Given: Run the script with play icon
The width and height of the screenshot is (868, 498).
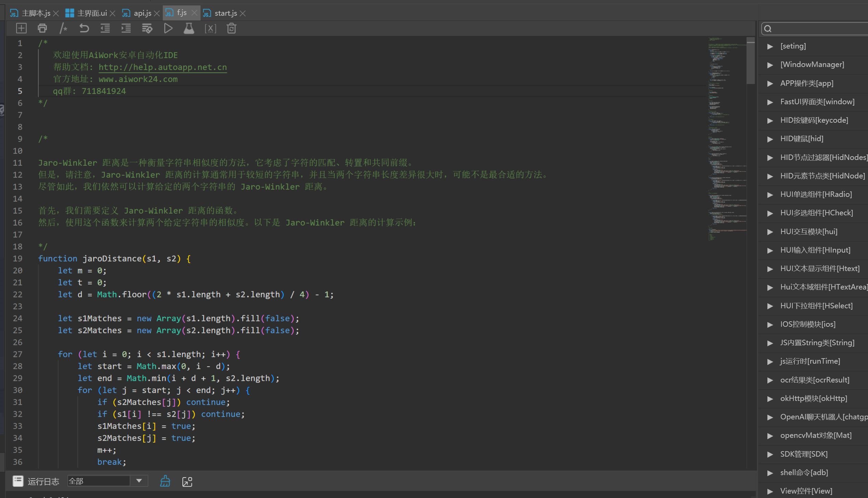Looking at the screenshot, I should click(168, 28).
